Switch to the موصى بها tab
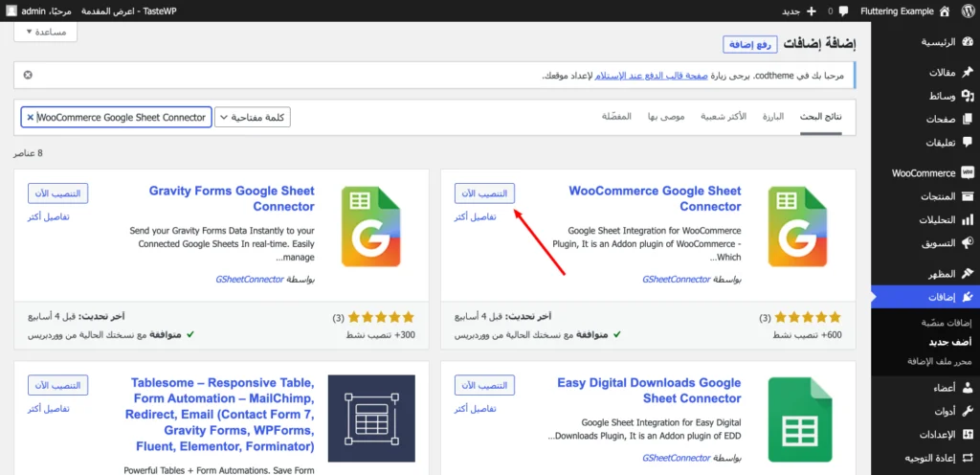The width and height of the screenshot is (980, 475). pos(664,117)
